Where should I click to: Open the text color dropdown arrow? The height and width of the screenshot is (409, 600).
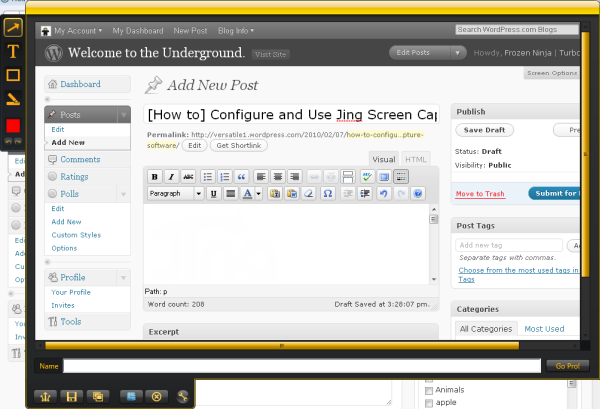click(x=259, y=194)
